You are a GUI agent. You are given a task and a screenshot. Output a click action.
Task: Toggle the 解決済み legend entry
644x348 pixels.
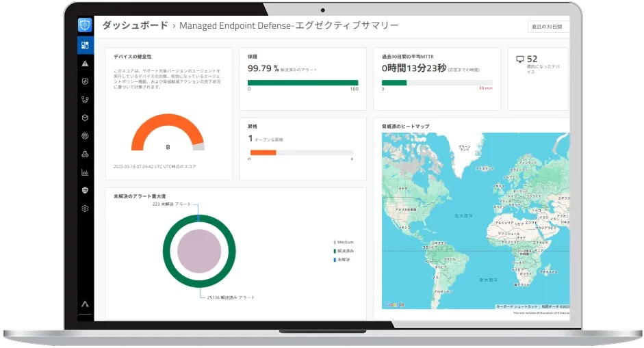344,251
